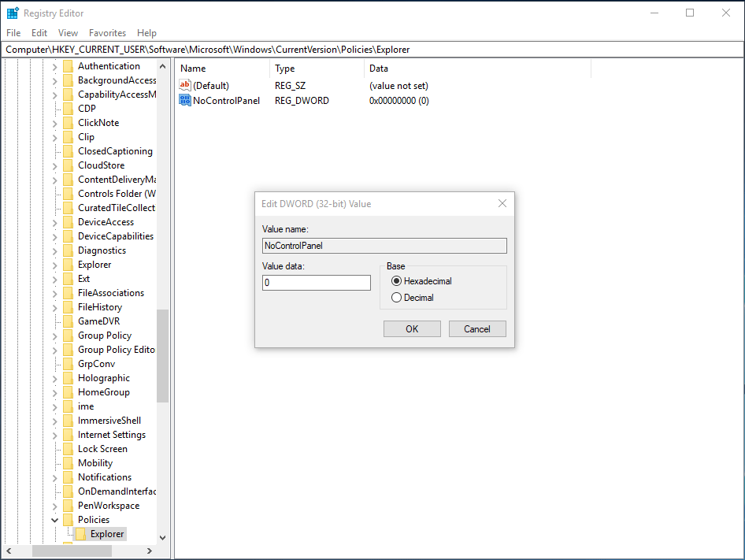Select the NoControlPanel DWORD value icon
Screen dimensions: 745x560
pyautogui.click(x=185, y=100)
